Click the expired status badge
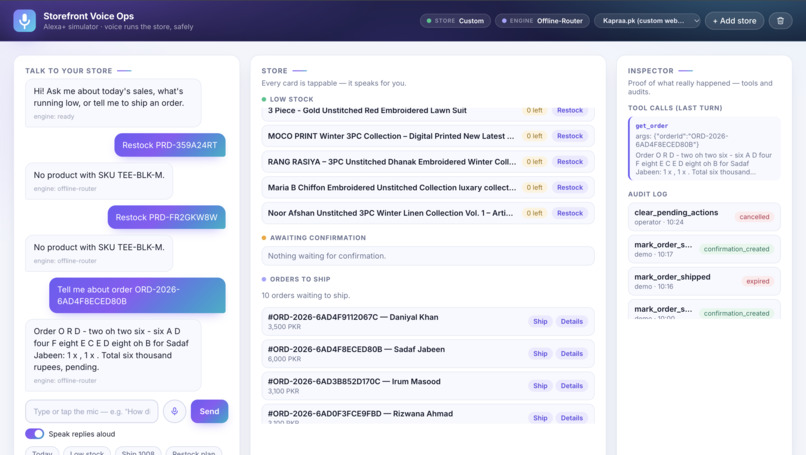 coord(758,281)
